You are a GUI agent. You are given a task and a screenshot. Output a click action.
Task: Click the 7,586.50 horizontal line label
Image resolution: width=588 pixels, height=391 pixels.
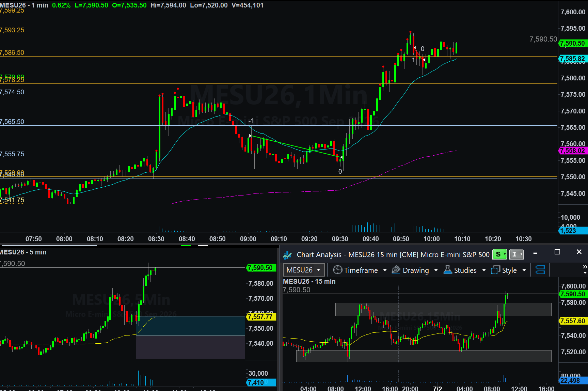[x=12, y=52]
